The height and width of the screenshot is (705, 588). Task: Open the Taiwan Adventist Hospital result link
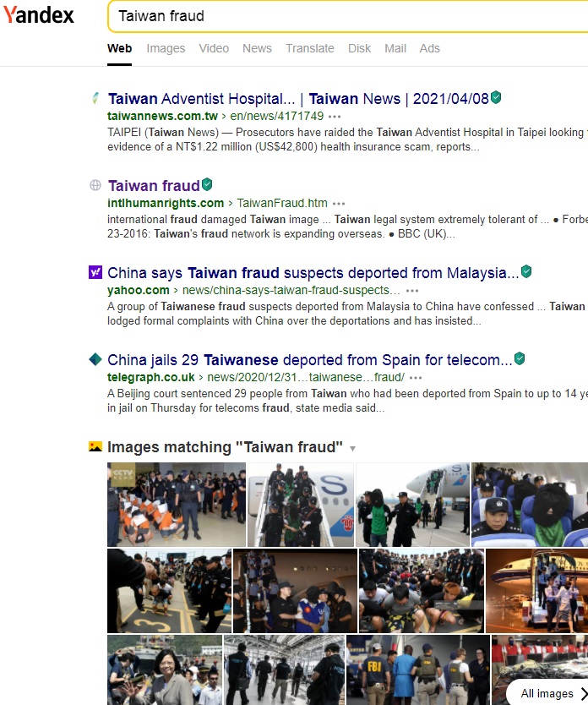point(298,98)
